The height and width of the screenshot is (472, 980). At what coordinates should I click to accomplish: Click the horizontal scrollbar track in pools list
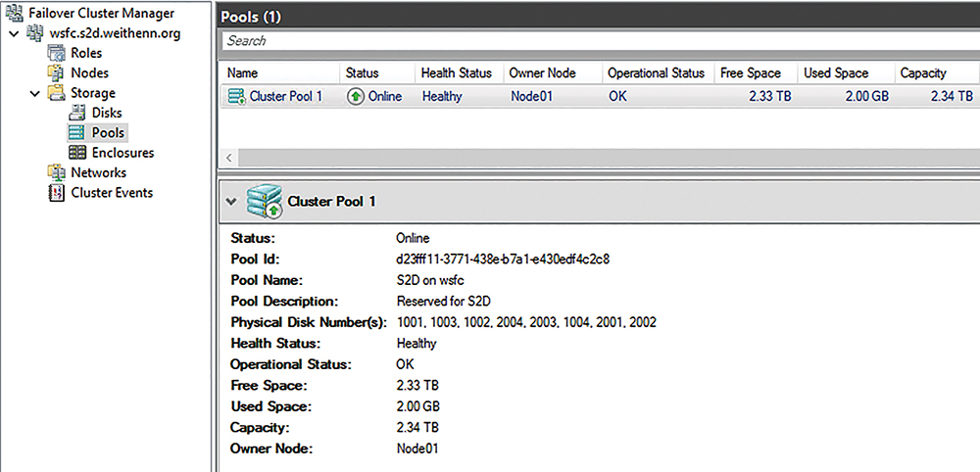609,158
